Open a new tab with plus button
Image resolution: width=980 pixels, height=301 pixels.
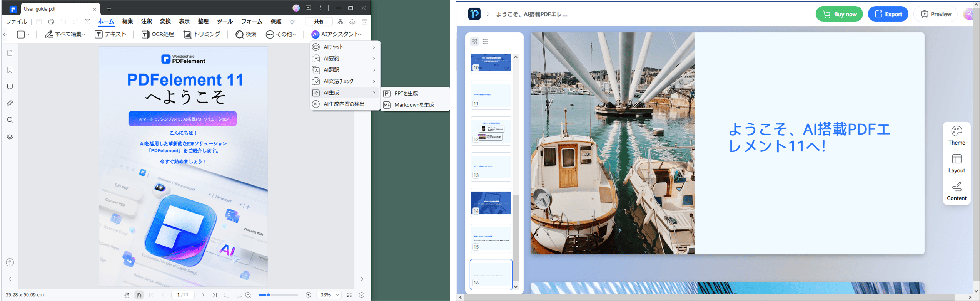tap(109, 8)
